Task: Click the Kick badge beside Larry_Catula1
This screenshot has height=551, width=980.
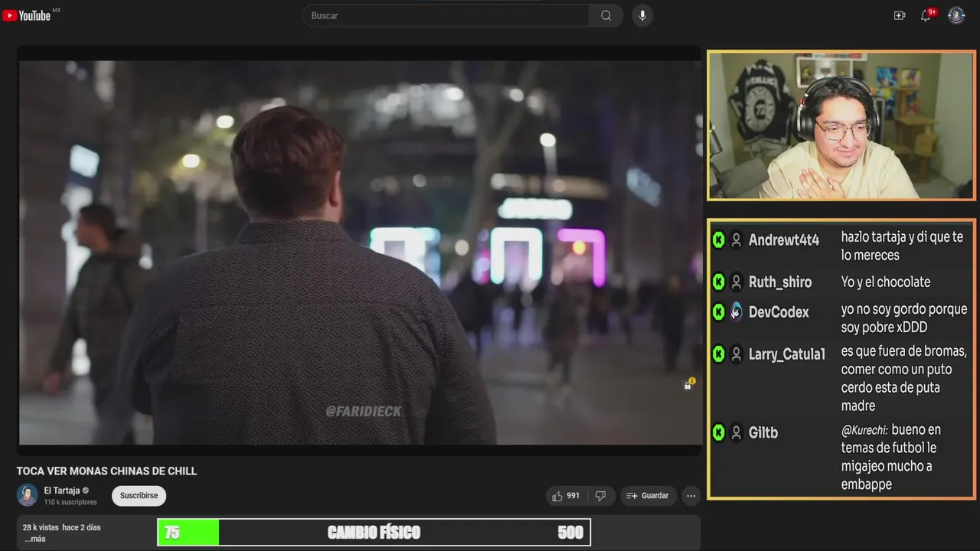Action: [718, 354]
